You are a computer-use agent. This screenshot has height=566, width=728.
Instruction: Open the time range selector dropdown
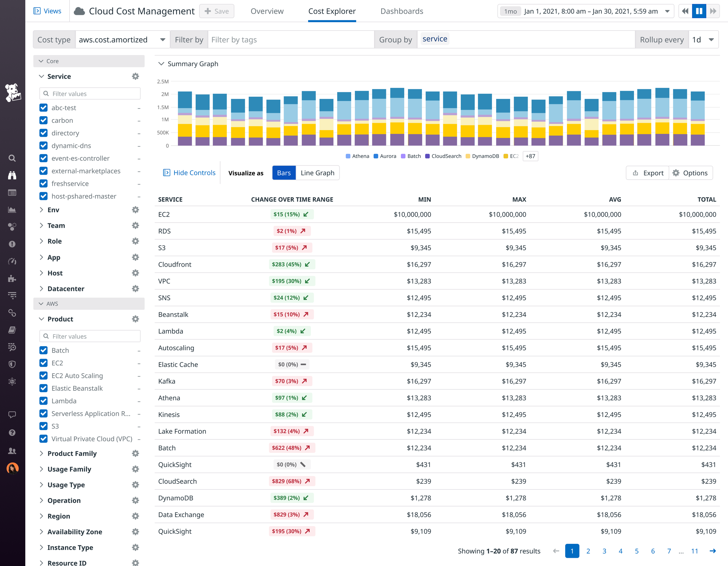(586, 11)
